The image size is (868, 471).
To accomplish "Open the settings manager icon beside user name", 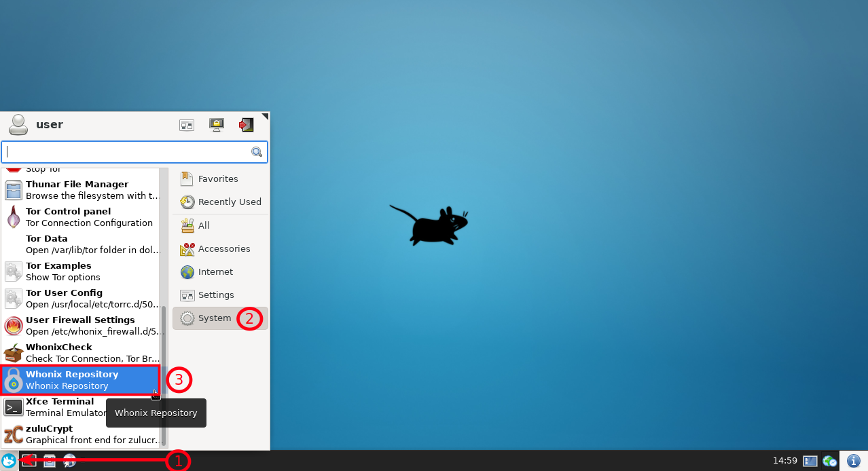I will coord(187,125).
